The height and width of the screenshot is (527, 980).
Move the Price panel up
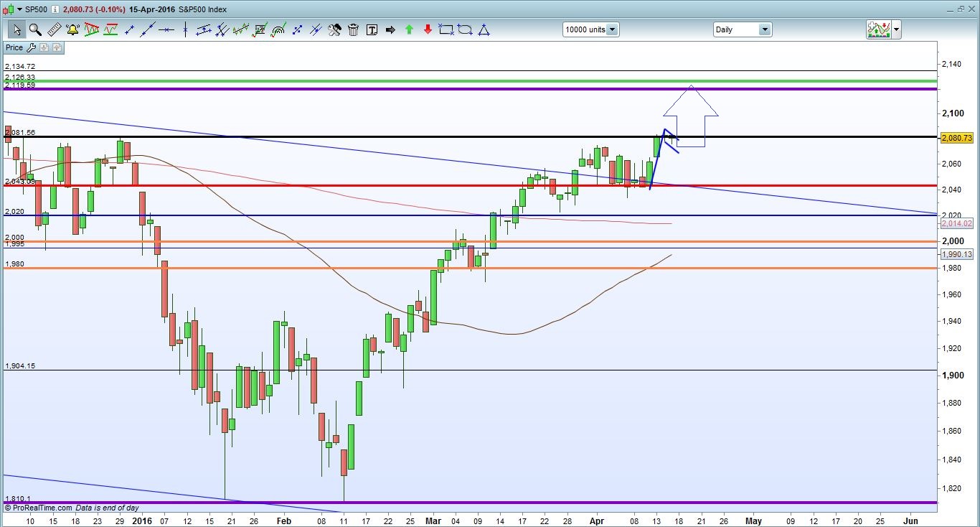click(x=57, y=48)
